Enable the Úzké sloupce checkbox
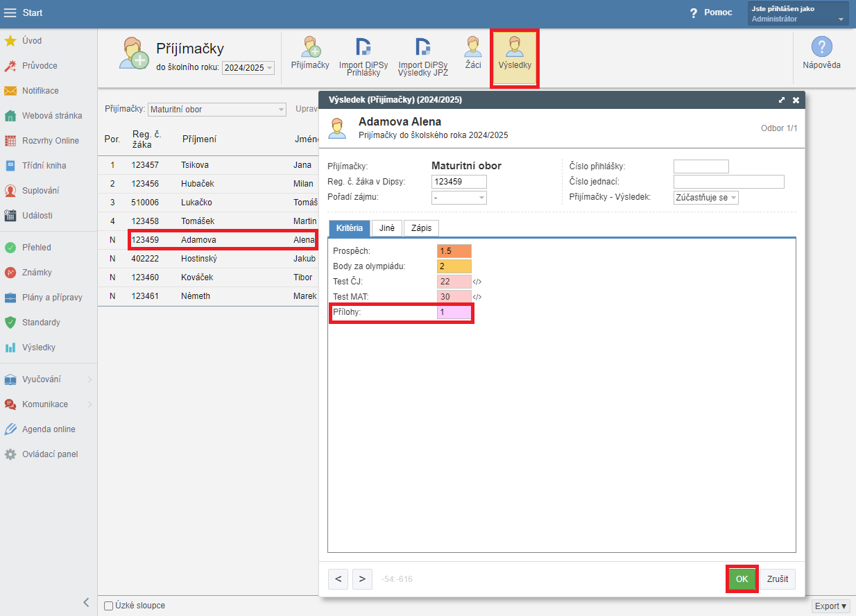This screenshot has width=856, height=616. point(108,606)
